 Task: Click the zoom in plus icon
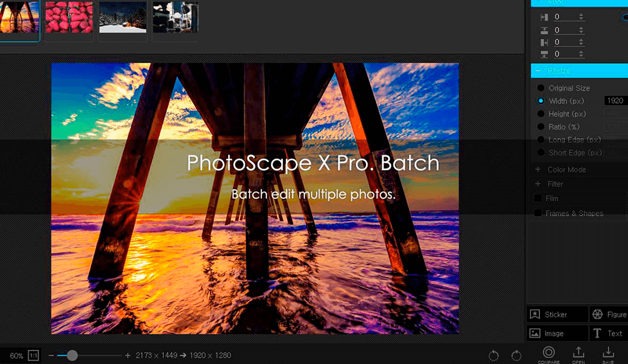click(127, 355)
